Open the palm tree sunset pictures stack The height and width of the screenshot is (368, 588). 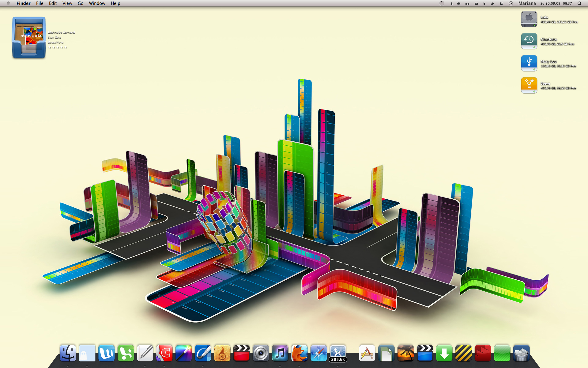point(405,353)
